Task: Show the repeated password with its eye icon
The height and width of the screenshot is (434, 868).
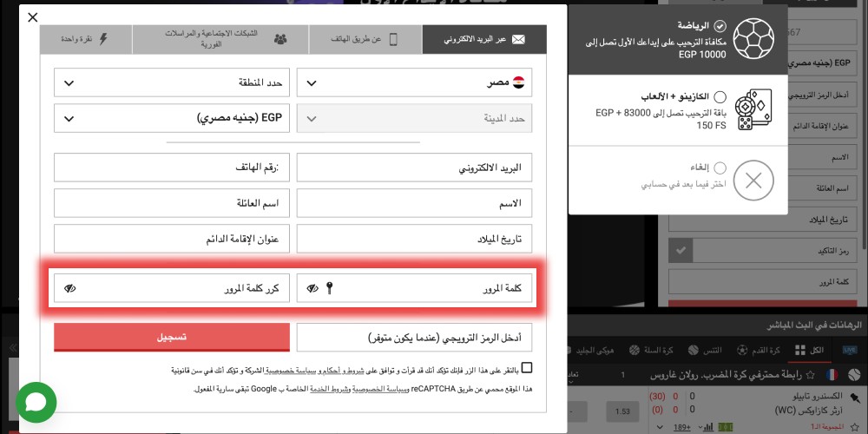Action: (69, 288)
